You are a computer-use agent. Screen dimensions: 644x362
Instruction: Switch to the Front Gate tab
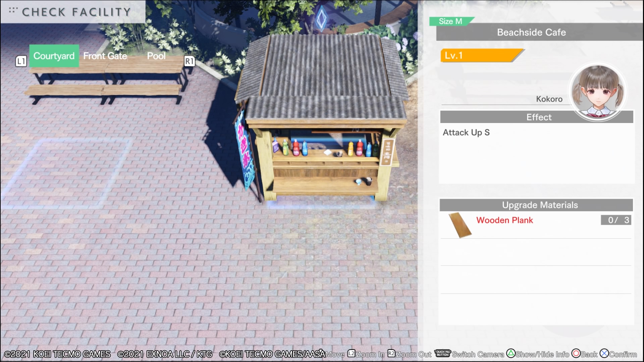[x=105, y=56]
